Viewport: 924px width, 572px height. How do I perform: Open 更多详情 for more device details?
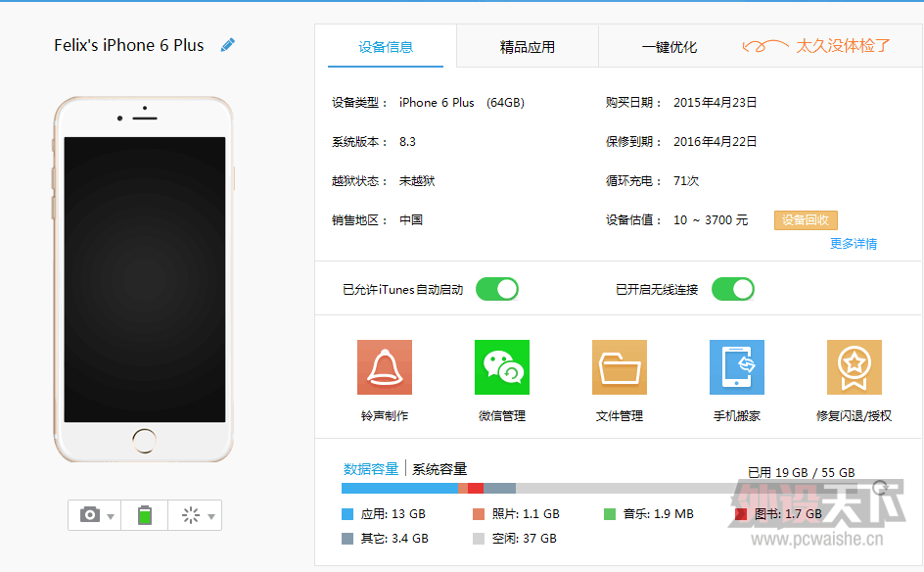pyautogui.click(x=852, y=243)
